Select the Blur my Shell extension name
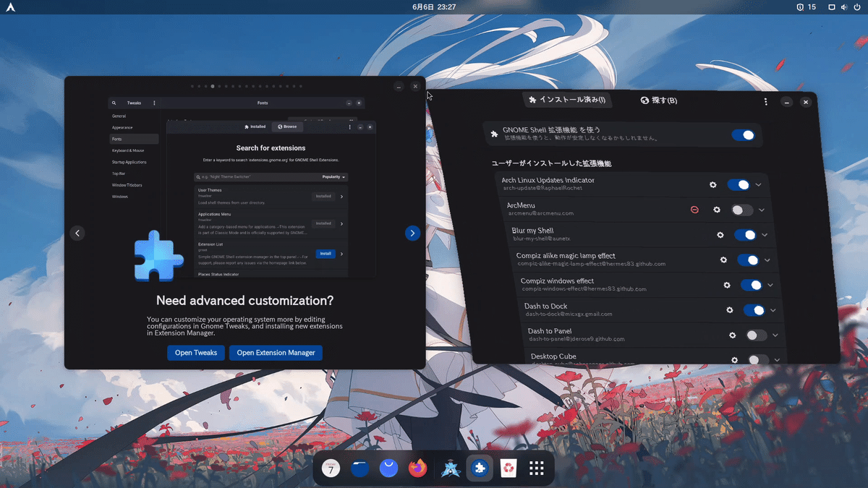Viewport: 868px width, 488px height. 532,231
